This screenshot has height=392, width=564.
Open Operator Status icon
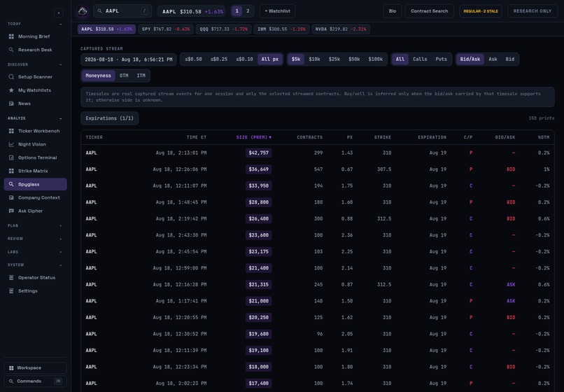coord(11,277)
